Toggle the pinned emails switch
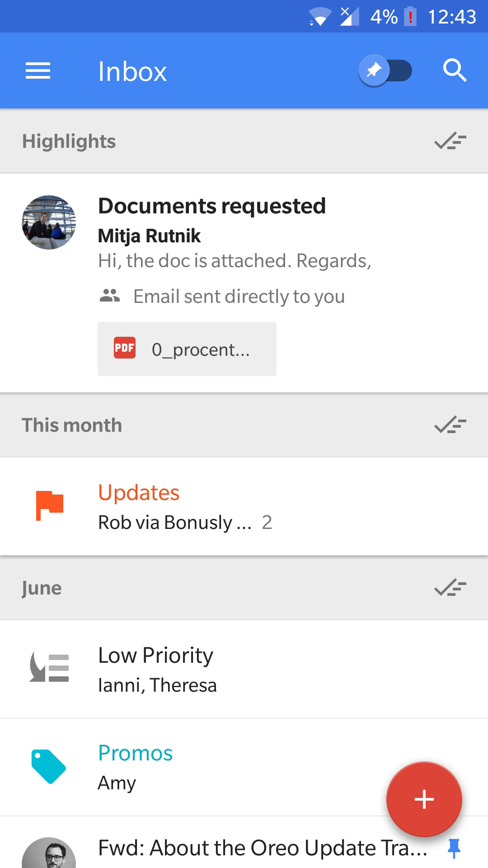 (x=385, y=71)
